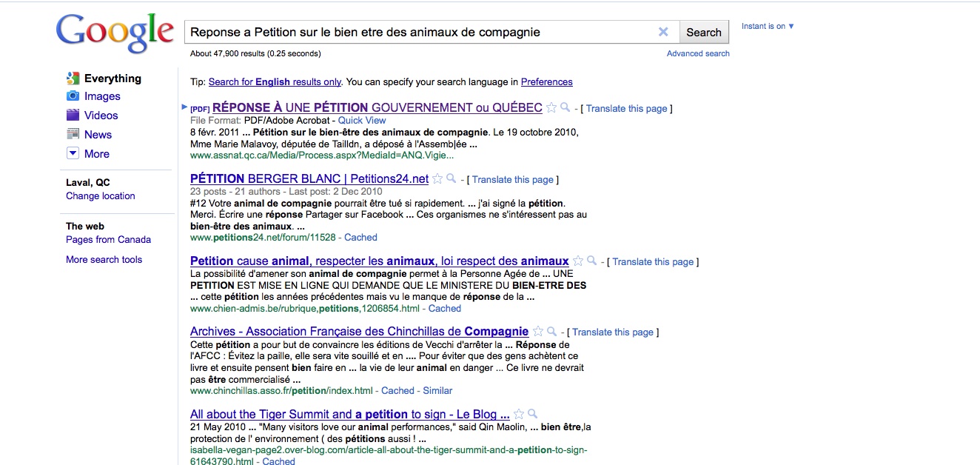Click Quick View for the PDF result
The width and height of the screenshot is (980, 465).
362,121
